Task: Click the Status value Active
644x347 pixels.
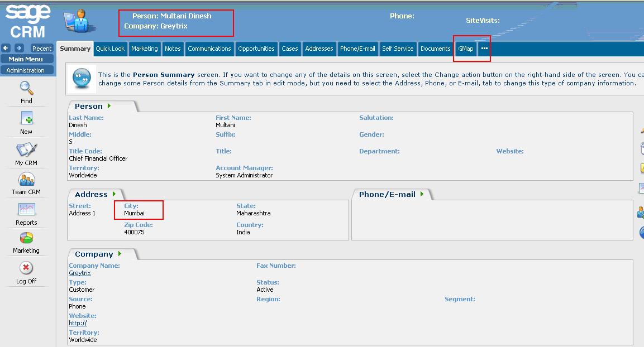Action: (x=265, y=290)
